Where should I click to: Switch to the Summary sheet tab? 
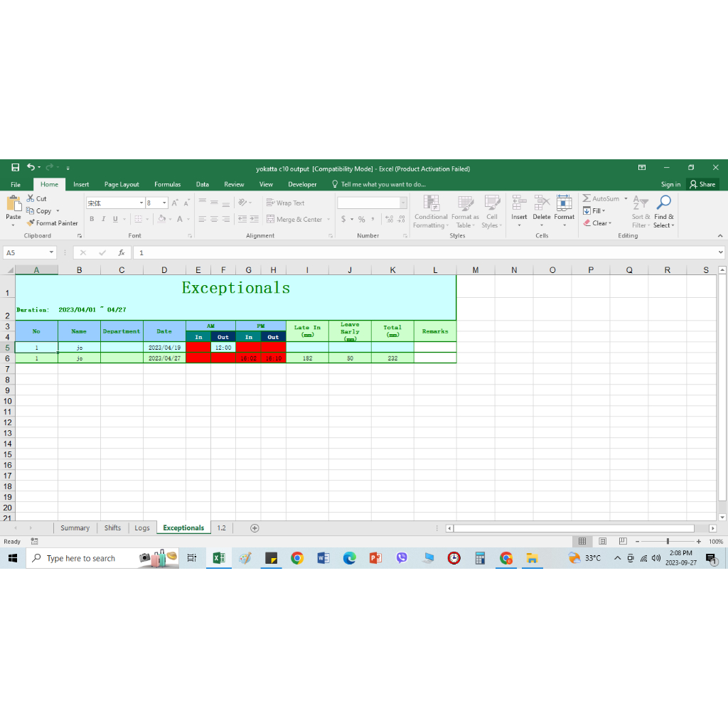[x=75, y=528]
